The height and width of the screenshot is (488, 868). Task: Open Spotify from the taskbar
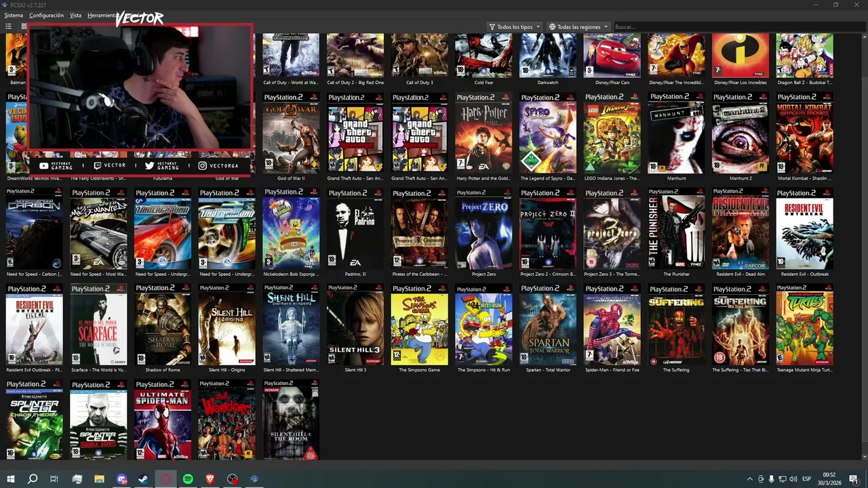(188, 479)
